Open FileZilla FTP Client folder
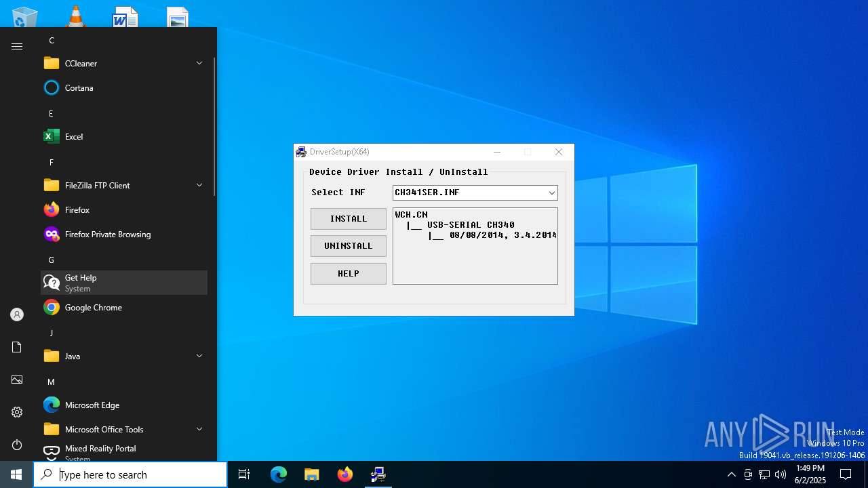 coord(124,185)
